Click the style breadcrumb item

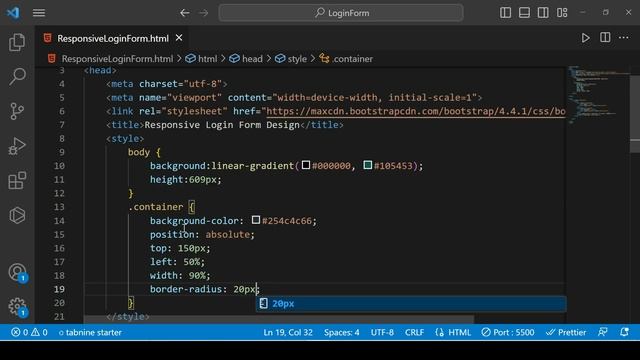pos(297,59)
